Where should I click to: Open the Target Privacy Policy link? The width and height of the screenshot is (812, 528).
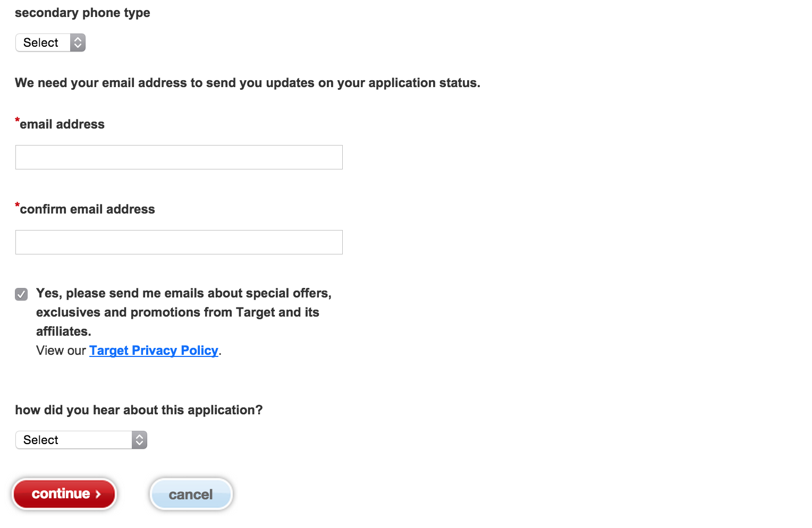pyautogui.click(x=154, y=350)
